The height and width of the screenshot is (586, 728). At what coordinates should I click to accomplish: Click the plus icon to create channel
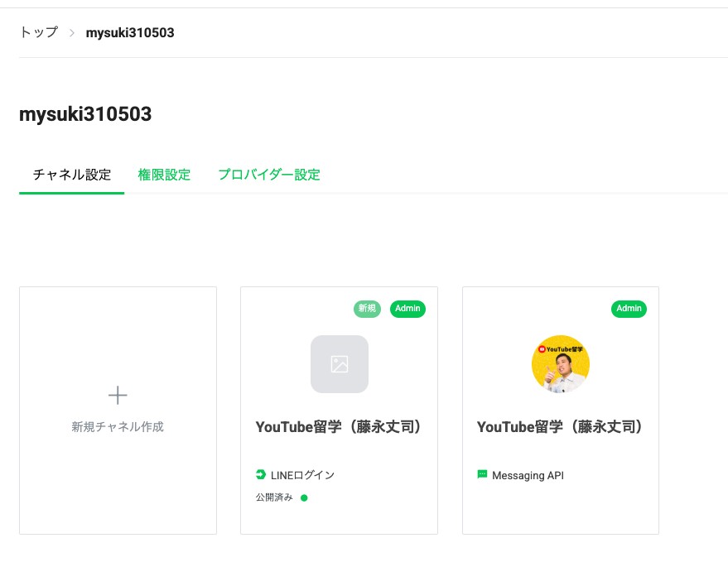click(118, 396)
